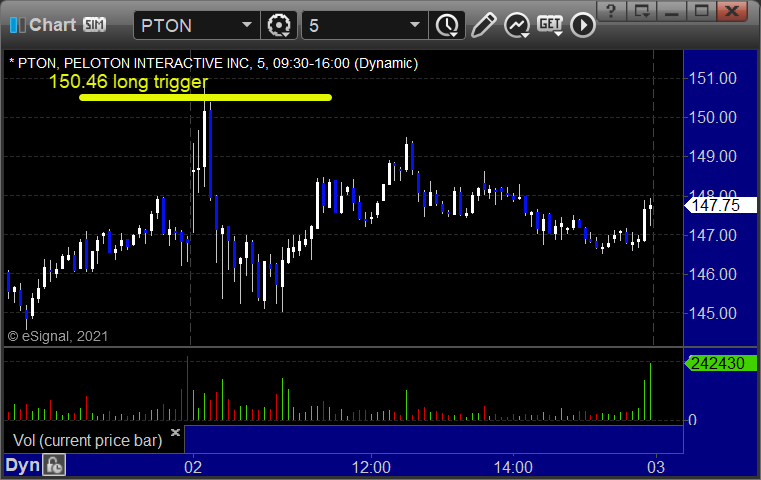Click the play replay button

[583, 25]
